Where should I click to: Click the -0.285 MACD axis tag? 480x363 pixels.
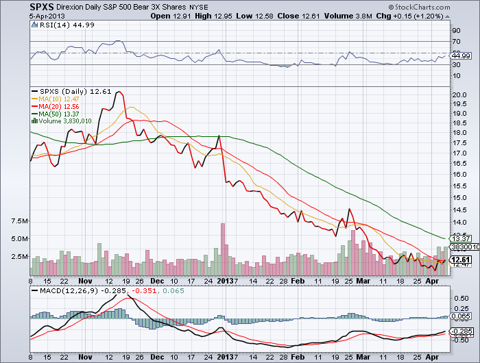(x=461, y=331)
